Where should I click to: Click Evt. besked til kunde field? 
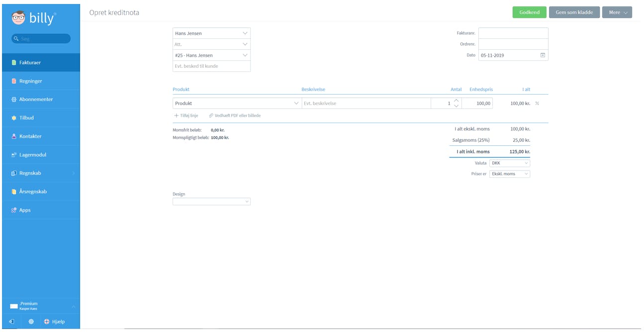pyautogui.click(x=211, y=66)
